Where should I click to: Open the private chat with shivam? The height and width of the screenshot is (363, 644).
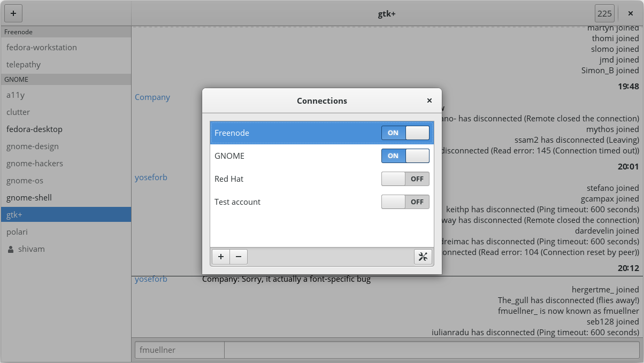65,249
